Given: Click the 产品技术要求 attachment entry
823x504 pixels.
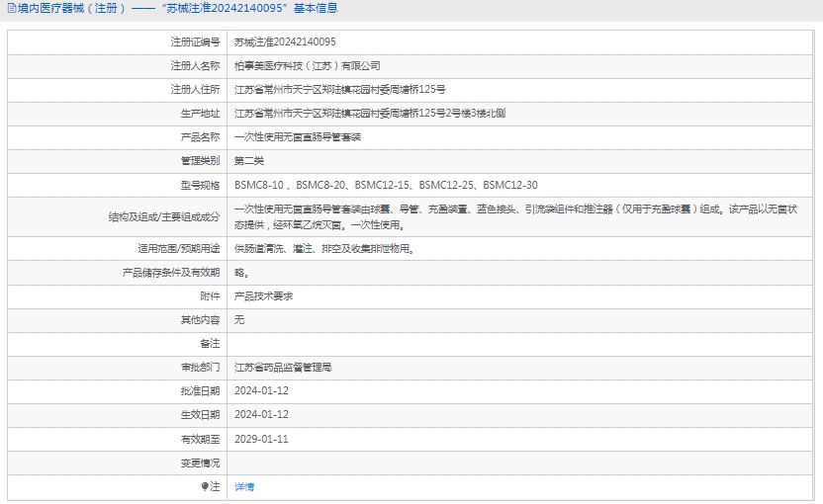Looking at the screenshot, I should click(263, 296).
